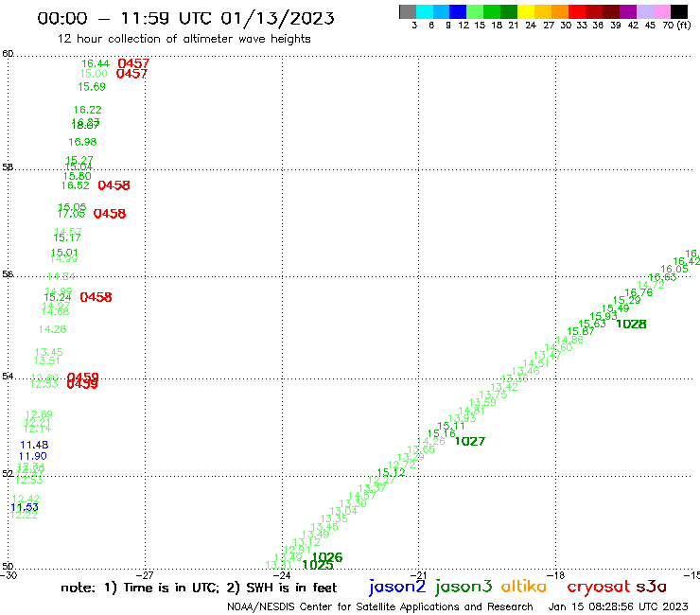Viewport: 700px width, 615px height.
Task: Click the wave height value 14.86
Action: tap(569, 340)
